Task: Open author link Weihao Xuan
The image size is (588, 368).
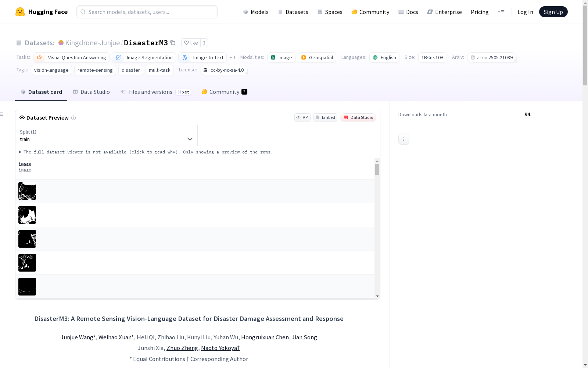Action: (x=116, y=337)
